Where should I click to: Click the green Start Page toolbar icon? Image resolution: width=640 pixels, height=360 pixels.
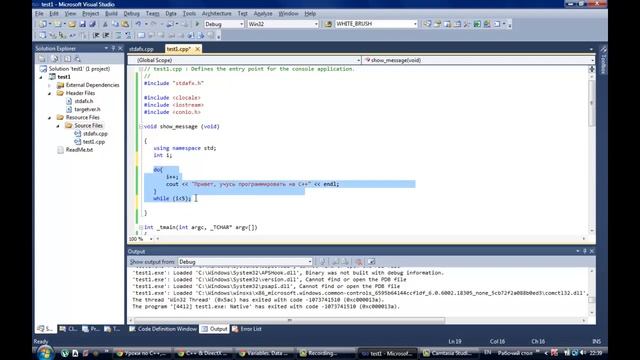(x=477, y=24)
